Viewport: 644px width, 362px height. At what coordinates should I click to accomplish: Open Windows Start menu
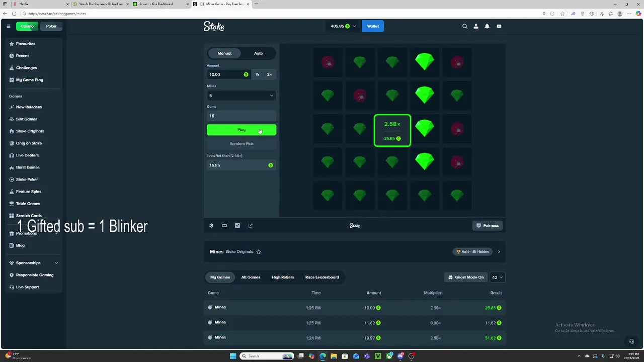tap(233, 356)
